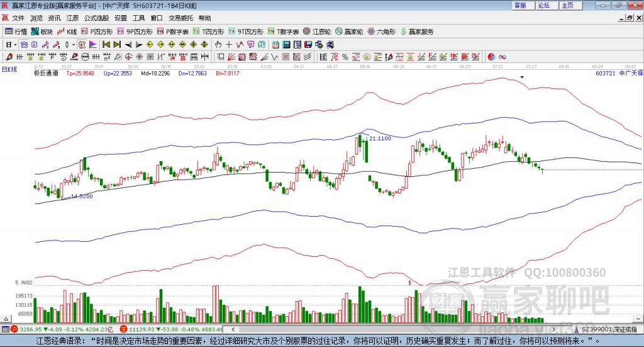This screenshot has width=644, height=347.
Task: Open the 六角形 hexagon tool
Action: click(382, 31)
